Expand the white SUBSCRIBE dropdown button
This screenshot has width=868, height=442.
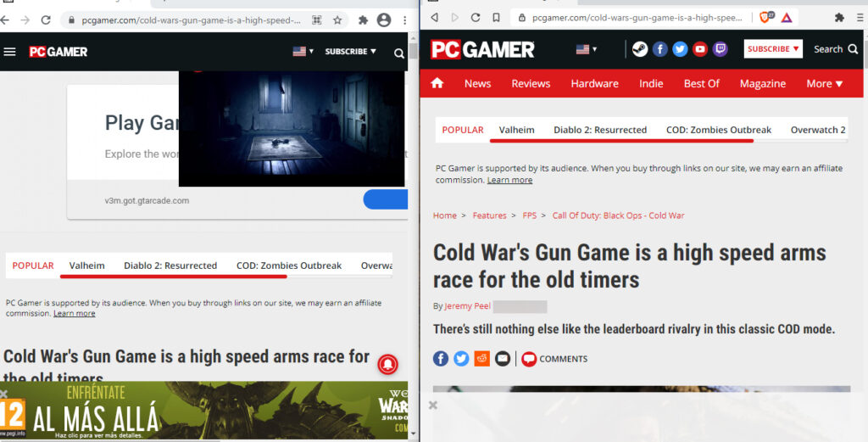pos(773,49)
